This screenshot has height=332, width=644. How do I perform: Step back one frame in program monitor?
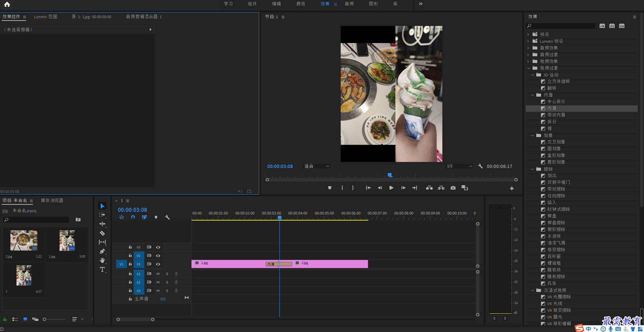380,188
